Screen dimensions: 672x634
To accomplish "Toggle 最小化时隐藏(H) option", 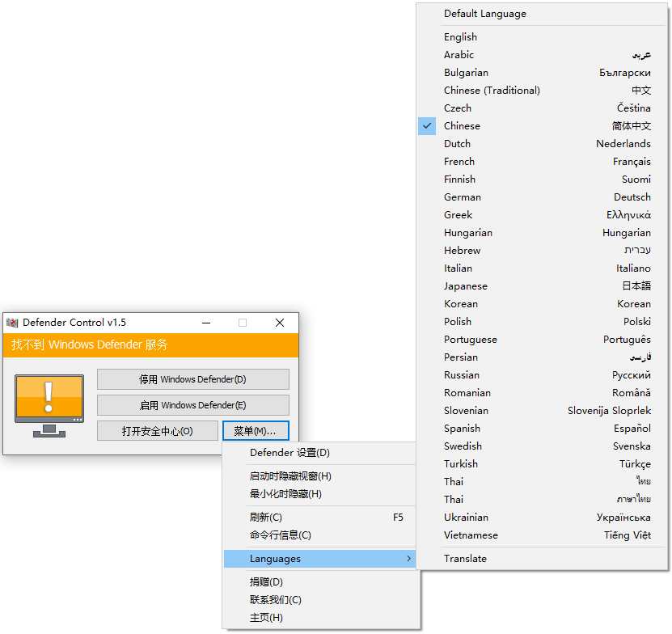I will pos(319,494).
